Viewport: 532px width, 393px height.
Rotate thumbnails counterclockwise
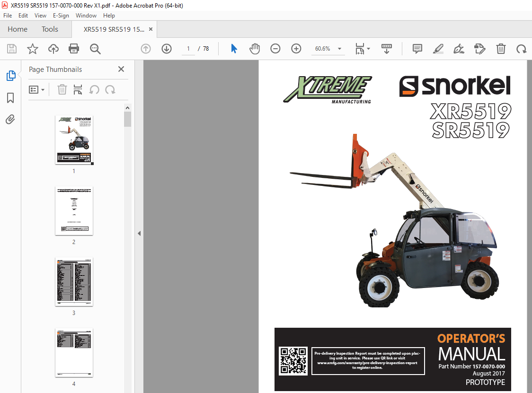(x=94, y=90)
